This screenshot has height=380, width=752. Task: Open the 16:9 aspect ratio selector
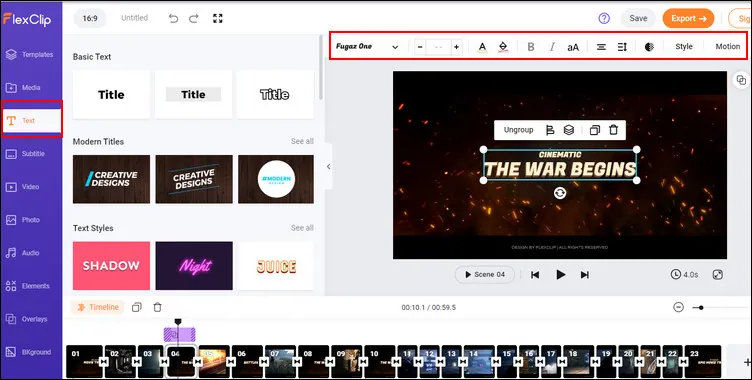click(x=90, y=18)
